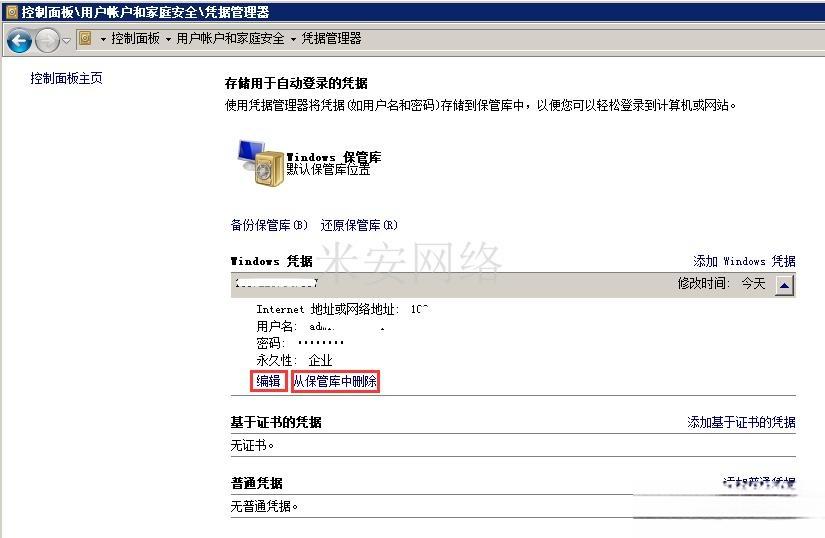The image size is (825, 538).
Task: Click 从保管库中删除 link
Action: (x=335, y=381)
